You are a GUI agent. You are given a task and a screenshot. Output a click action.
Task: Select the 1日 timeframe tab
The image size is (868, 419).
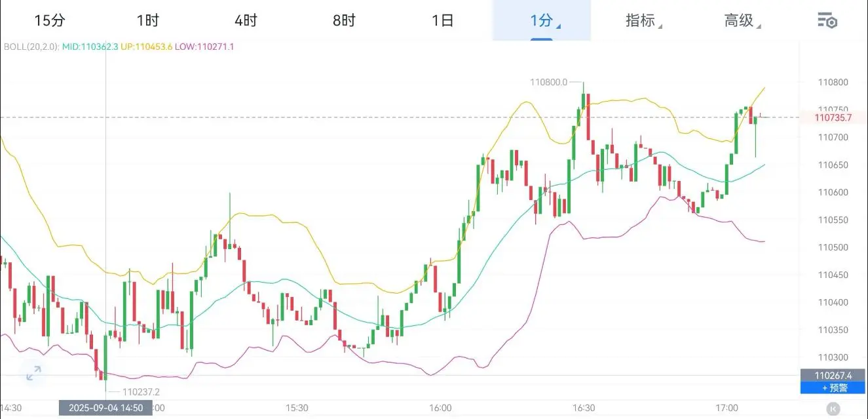click(x=443, y=20)
